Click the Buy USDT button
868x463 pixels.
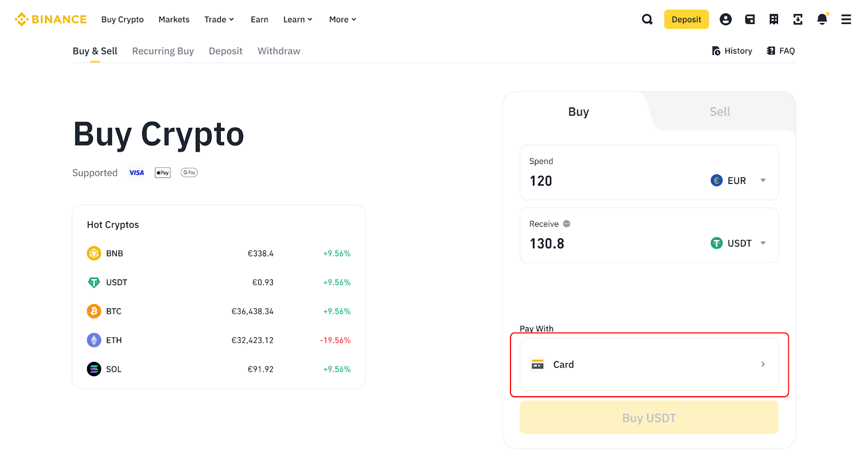[649, 418]
